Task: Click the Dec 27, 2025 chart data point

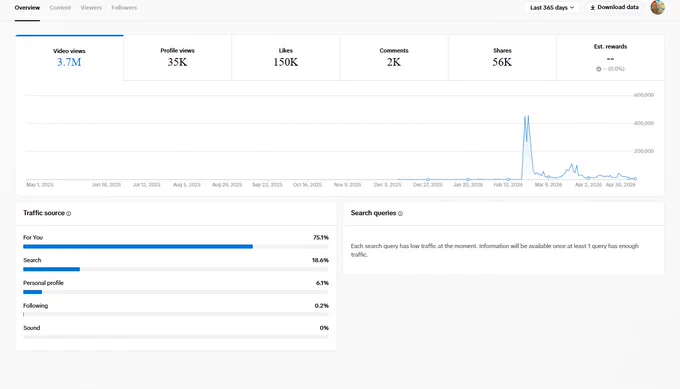Action: tap(428, 179)
